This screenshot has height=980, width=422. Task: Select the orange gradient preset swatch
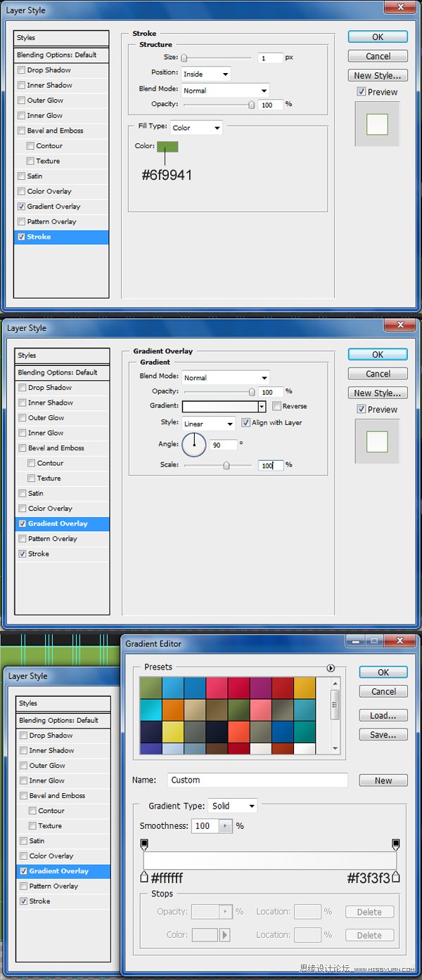tap(173, 710)
